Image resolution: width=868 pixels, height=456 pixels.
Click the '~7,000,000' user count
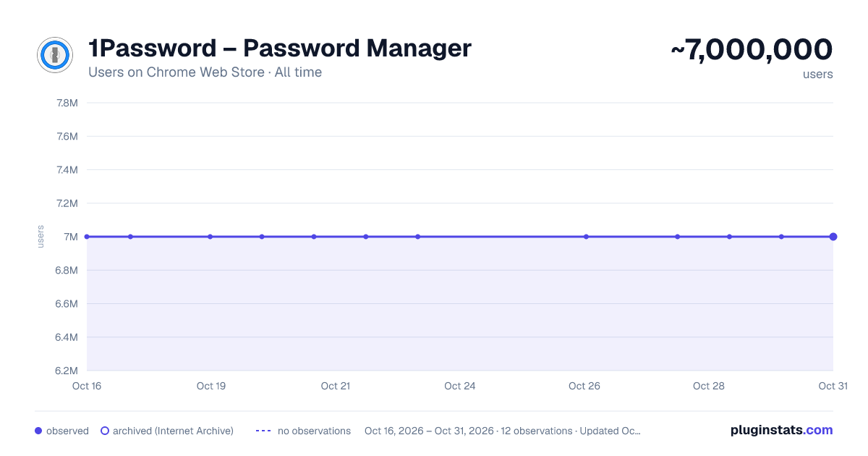[752, 49]
